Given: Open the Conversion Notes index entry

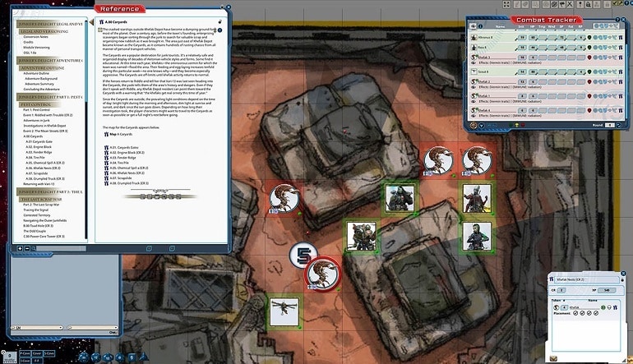Looking at the screenshot, I should (x=35, y=37).
